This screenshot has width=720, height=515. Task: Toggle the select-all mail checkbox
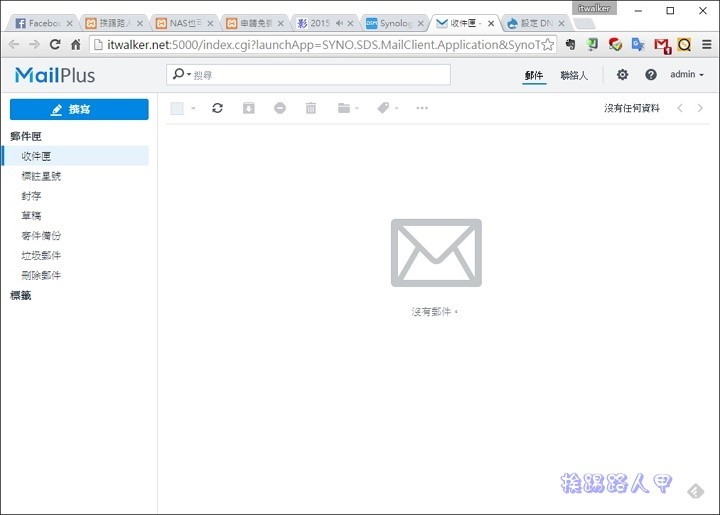pyautogui.click(x=177, y=108)
